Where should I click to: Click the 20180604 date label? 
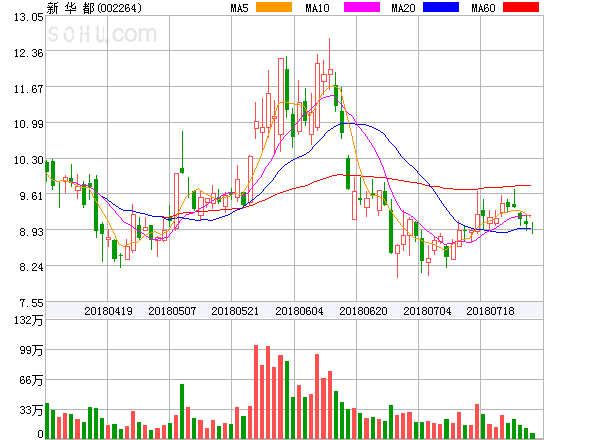[x=299, y=311]
